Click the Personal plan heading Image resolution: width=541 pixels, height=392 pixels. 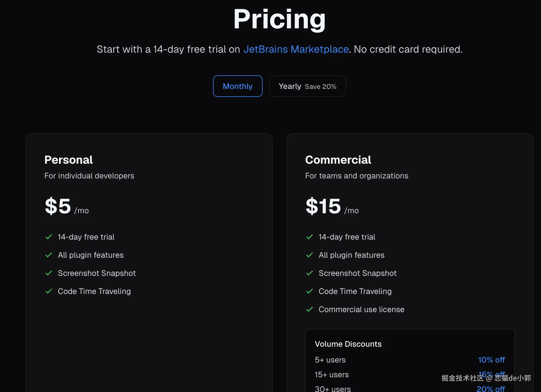pos(69,160)
